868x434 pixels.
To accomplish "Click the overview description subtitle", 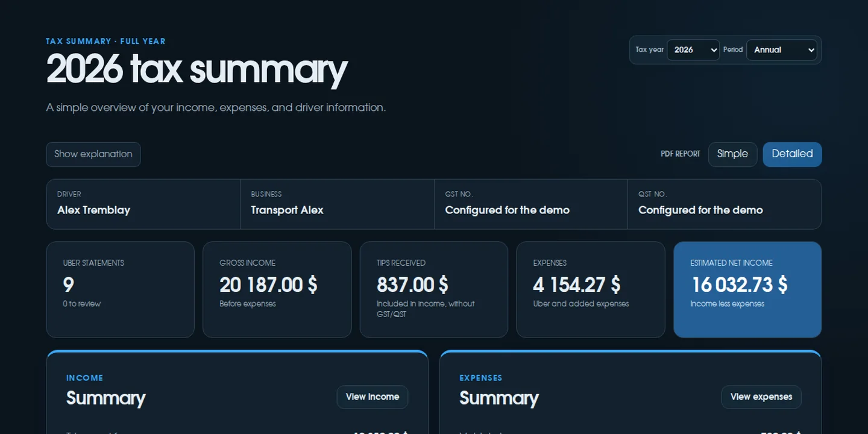I will pos(216,108).
